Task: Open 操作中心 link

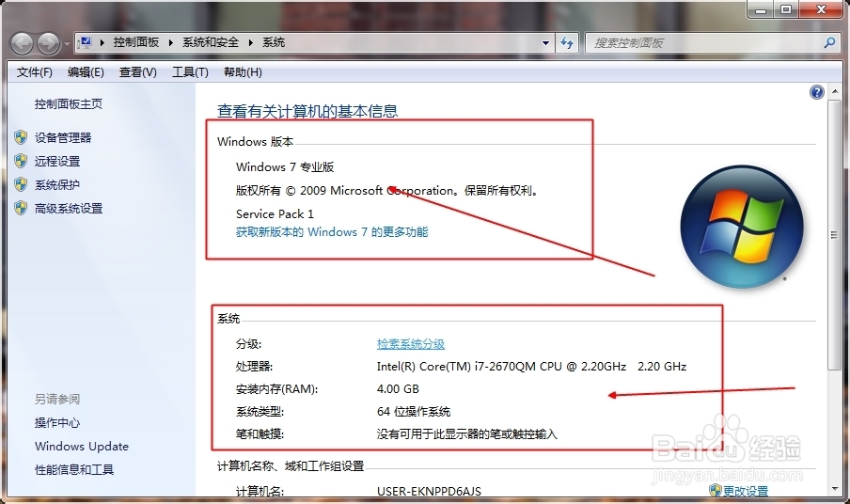Action: coord(57,423)
